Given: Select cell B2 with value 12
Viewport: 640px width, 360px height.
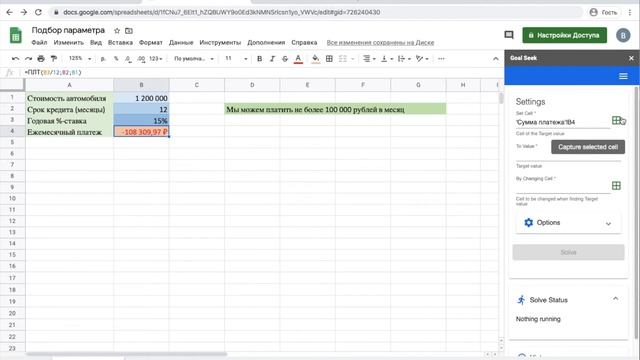Looking at the screenshot, I should tap(141, 109).
